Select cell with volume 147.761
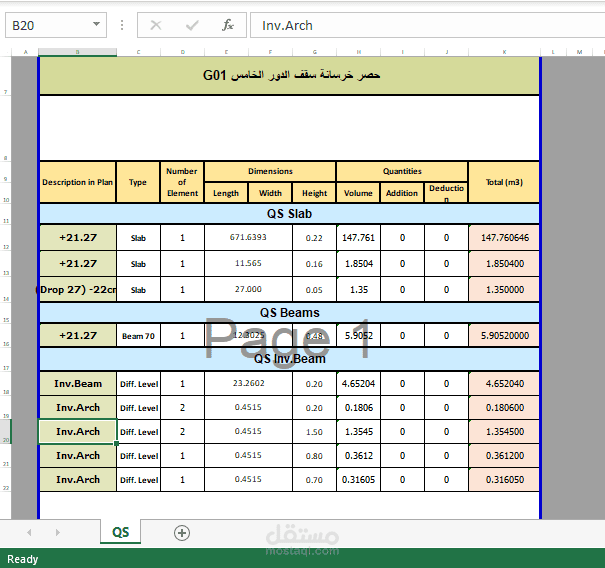 coord(358,238)
